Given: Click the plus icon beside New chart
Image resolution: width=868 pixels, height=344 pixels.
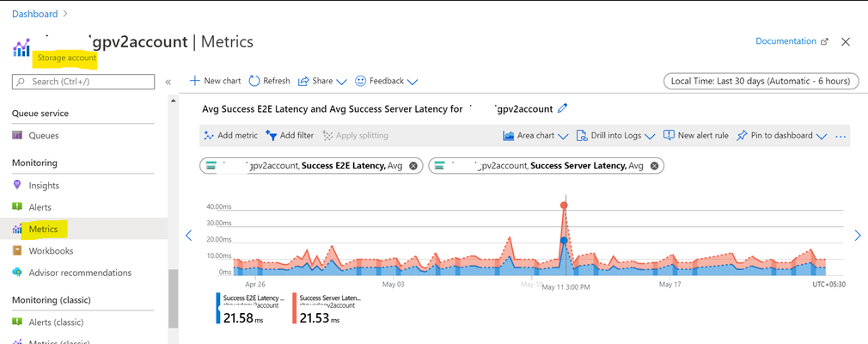Looking at the screenshot, I should click(x=194, y=81).
